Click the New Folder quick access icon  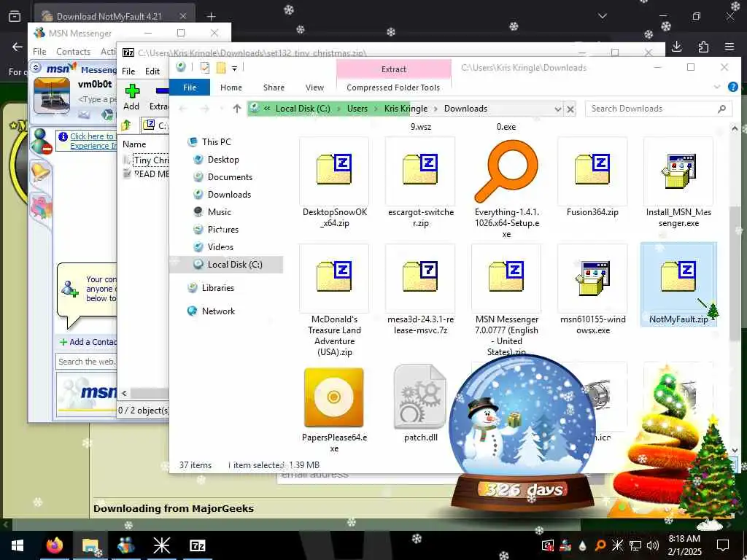coord(221,68)
